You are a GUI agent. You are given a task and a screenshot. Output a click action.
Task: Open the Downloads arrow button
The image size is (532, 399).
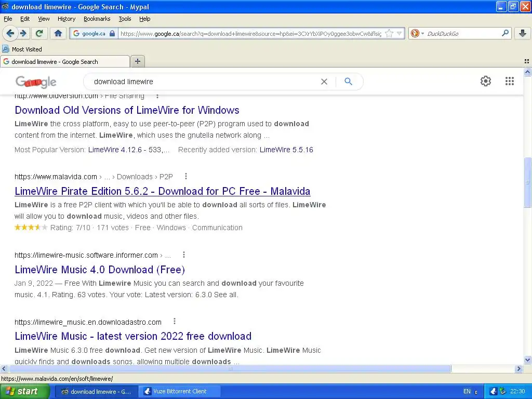[523, 33]
